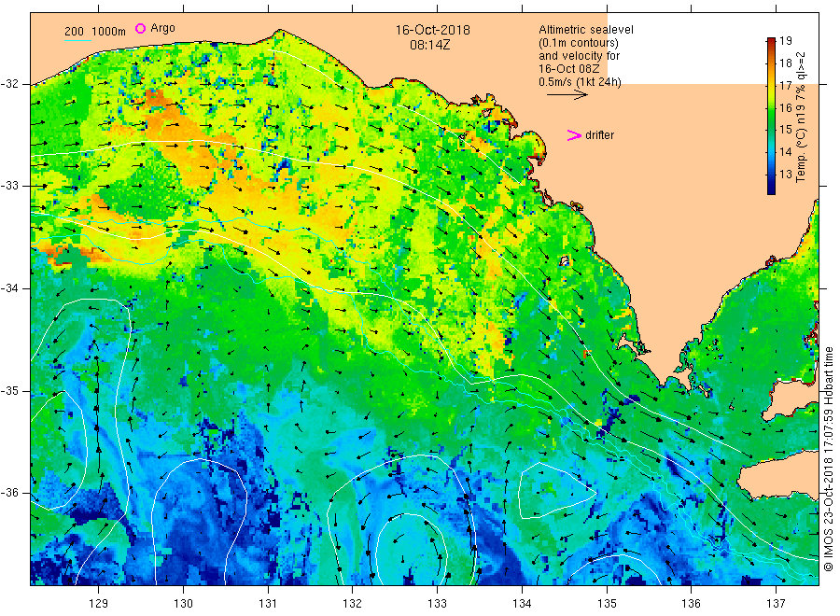Click the date label 16-Oct-2018
Viewport: 840px width, 616px height.
point(432,30)
